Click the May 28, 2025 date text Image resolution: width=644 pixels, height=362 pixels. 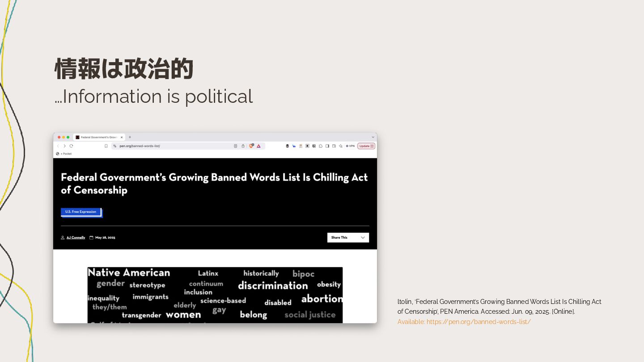tap(105, 238)
